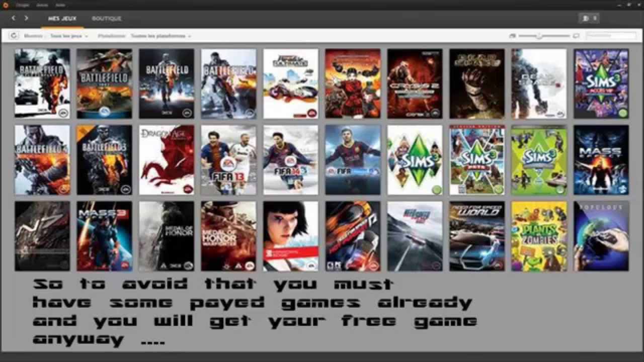
Task: Select the Medal of Honor Warfighter cover
Action: 229,236
